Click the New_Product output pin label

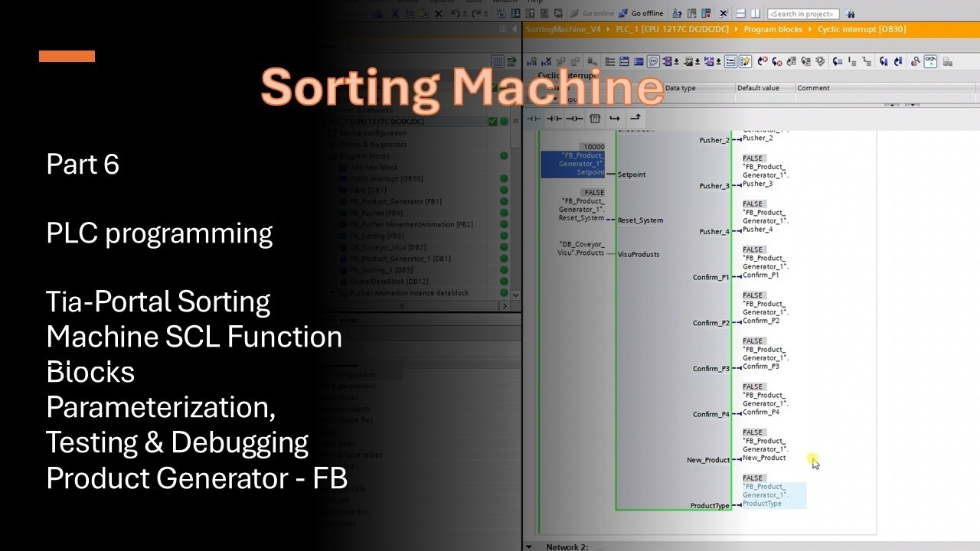click(708, 460)
